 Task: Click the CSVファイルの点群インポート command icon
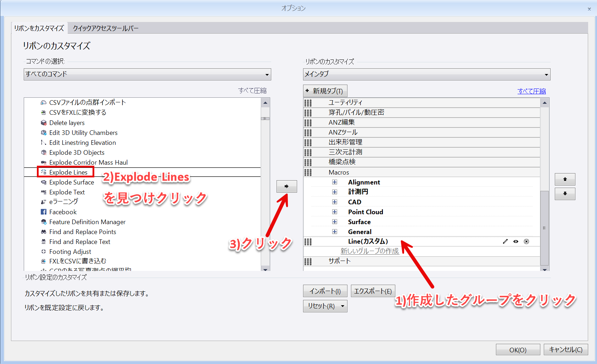click(44, 103)
